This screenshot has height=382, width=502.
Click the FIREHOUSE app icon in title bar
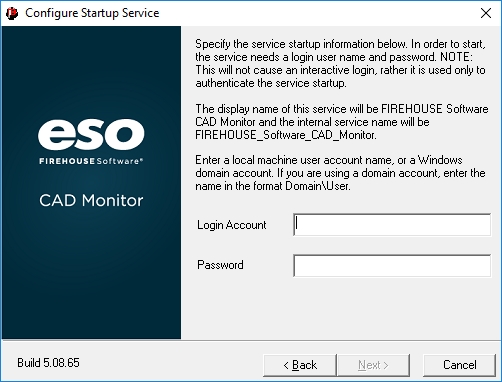[x=12, y=13]
